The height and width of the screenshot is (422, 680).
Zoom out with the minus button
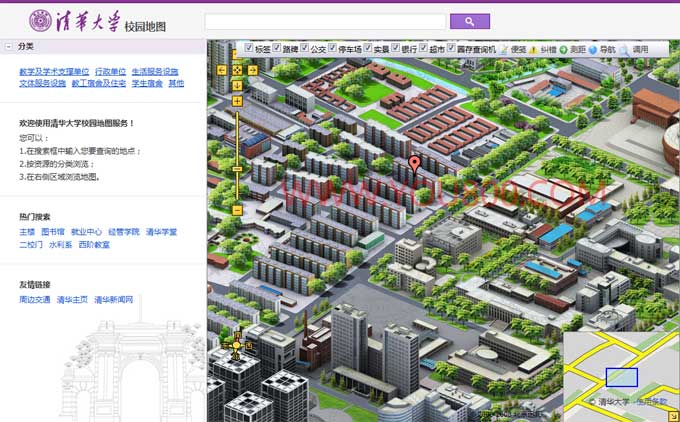click(237, 210)
